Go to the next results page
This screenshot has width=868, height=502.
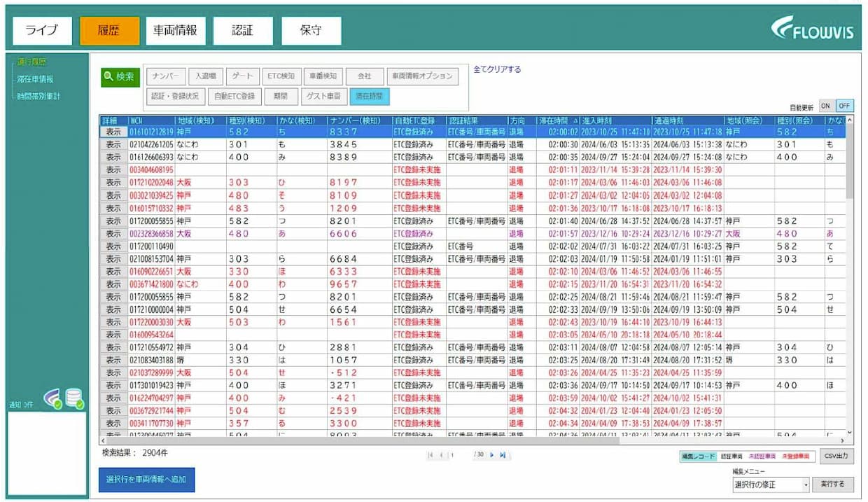[492, 455]
